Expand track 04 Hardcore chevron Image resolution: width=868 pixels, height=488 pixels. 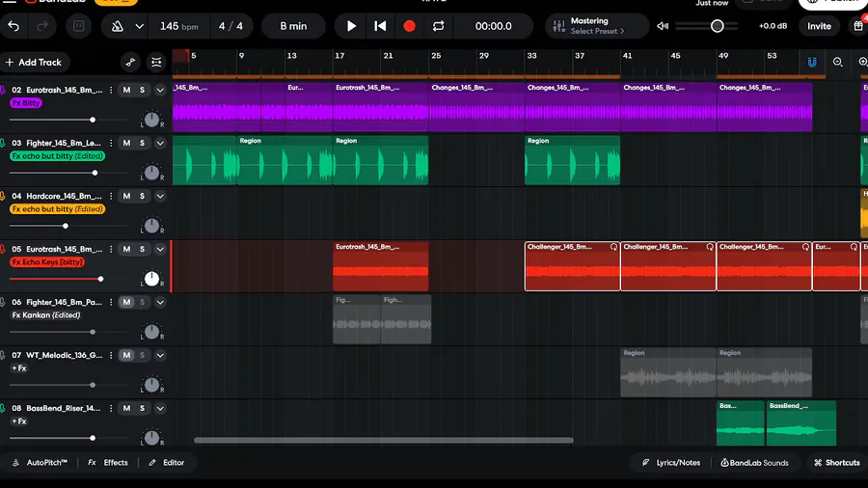click(x=160, y=196)
